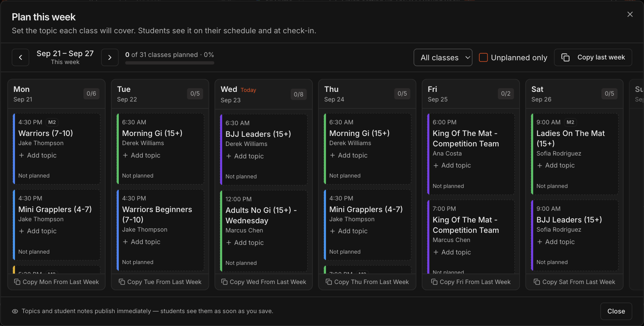Add topic for Warriors Beginners (7-10)
Viewport: 644px width, 326px height.
pos(141,242)
